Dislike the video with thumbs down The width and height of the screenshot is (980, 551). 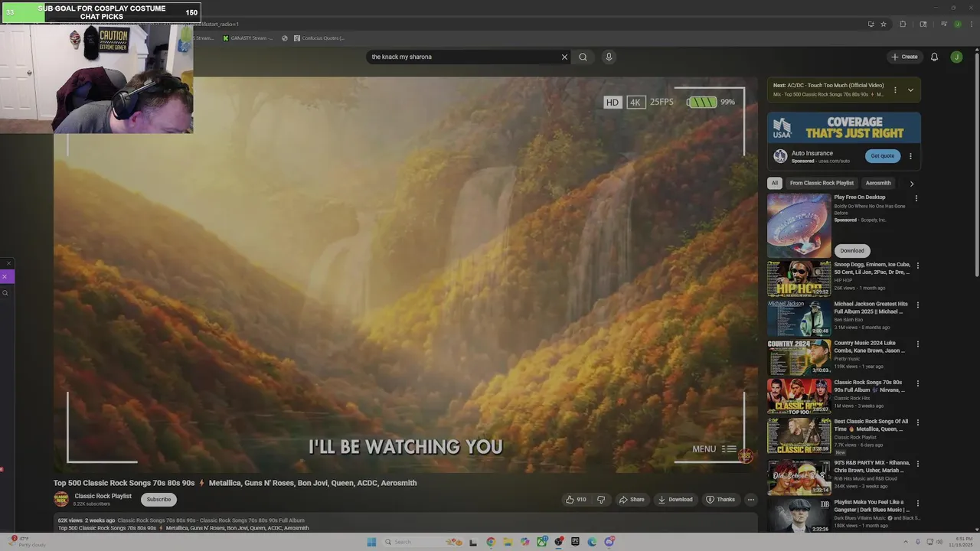601,499
